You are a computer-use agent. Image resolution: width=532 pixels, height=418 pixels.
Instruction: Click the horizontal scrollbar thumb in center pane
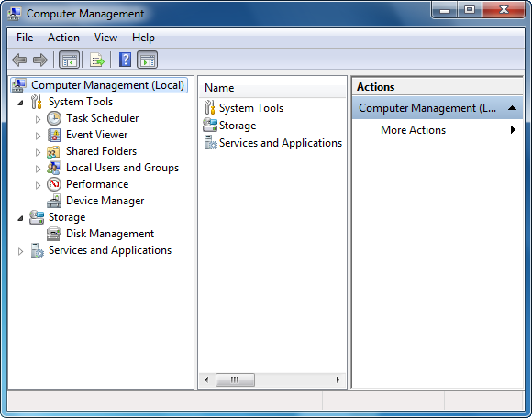pyautogui.click(x=235, y=379)
